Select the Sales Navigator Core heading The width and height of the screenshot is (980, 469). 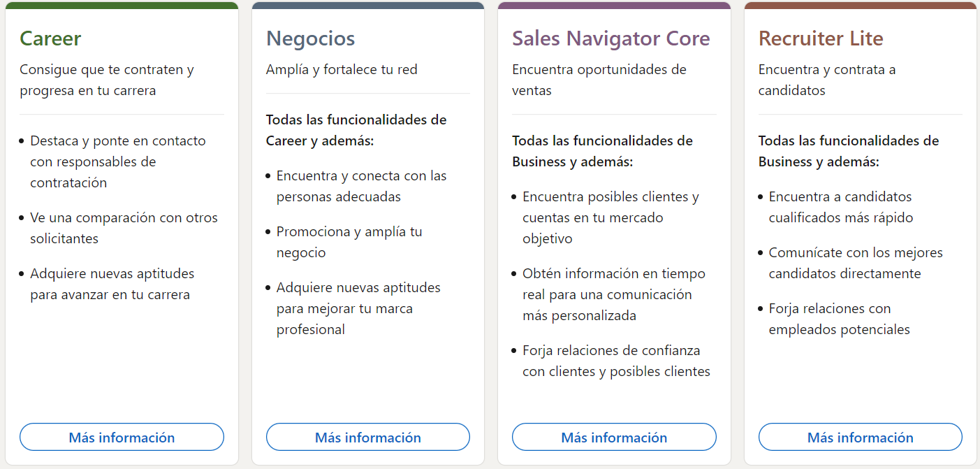tap(610, 38)
